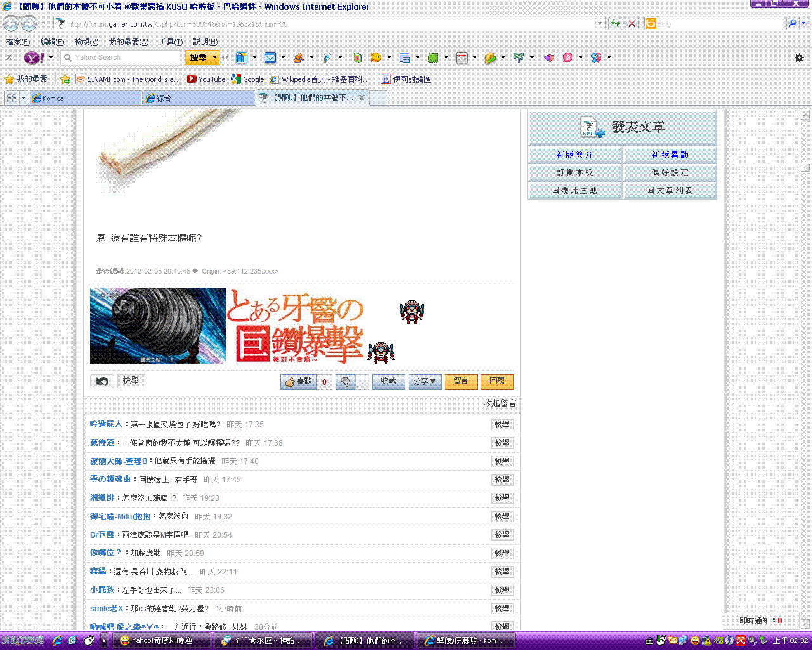Click the Add to Favorites star icon
812x650 pixels.
point(65,79)
